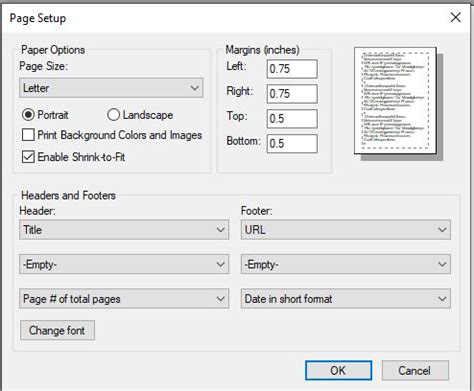The width and height of the screenshot is (474, 391).
Task: Click the Top margin input field
Action: [292, 119]
